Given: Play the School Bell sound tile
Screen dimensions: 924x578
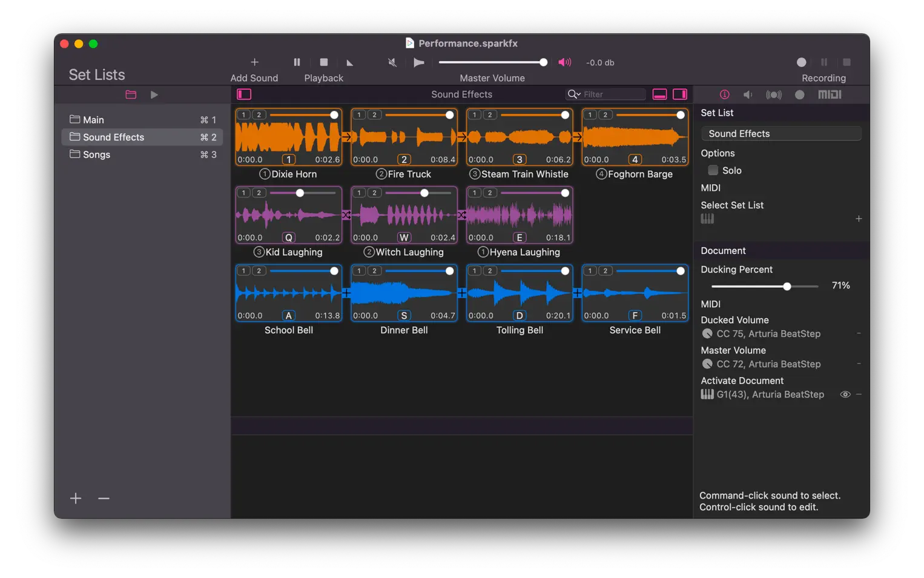Looking at the screenshot, I should (x=289, y=293).
